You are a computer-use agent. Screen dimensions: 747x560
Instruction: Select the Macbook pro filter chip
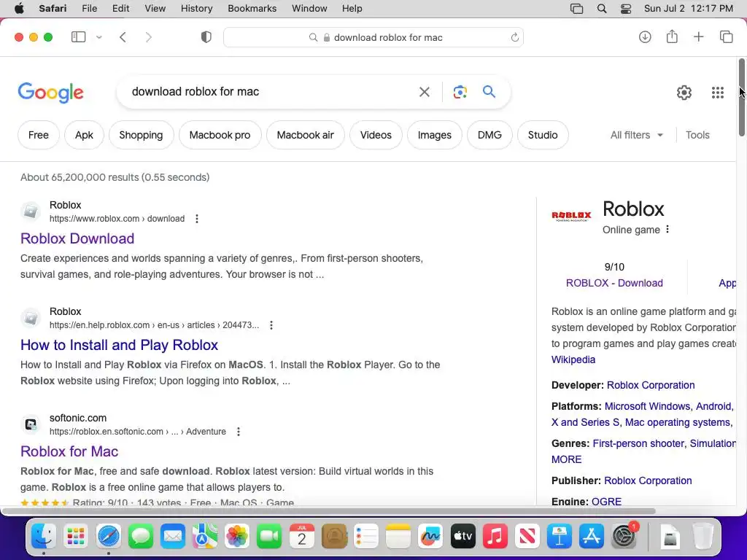[x=220, y=135]
